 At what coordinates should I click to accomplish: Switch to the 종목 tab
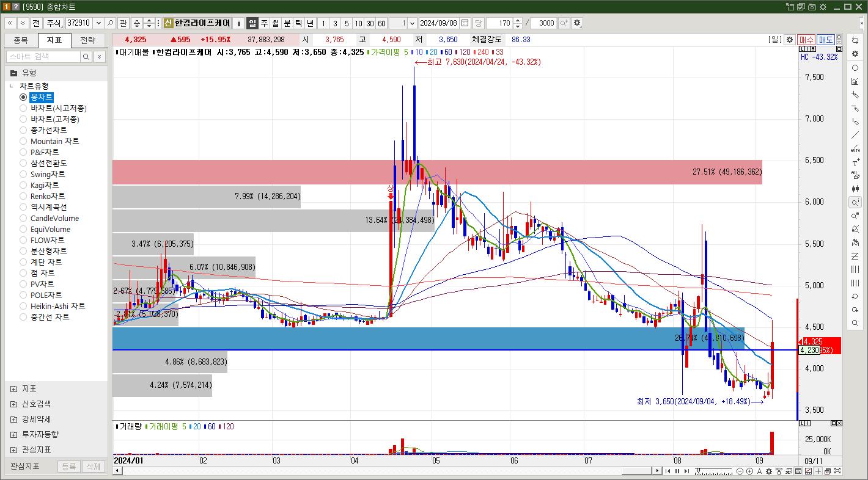[21, 40]
